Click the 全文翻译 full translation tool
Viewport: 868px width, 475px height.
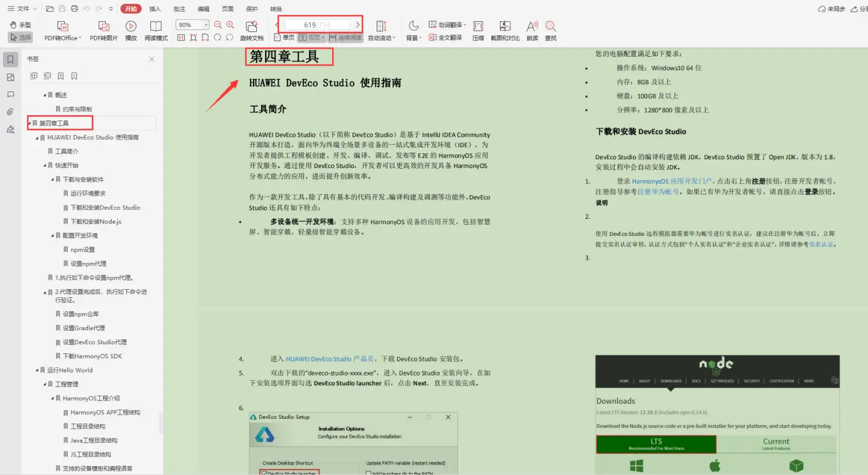445,38
